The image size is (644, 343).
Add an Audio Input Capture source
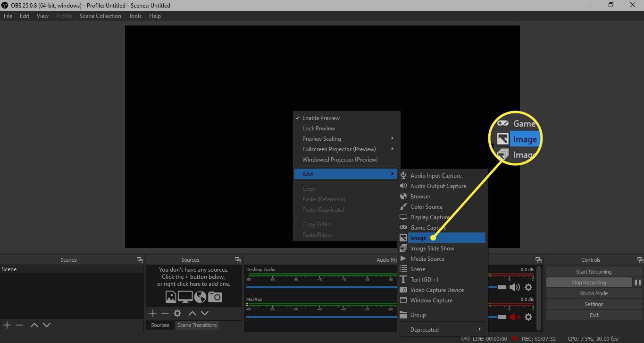pos(442,176)
